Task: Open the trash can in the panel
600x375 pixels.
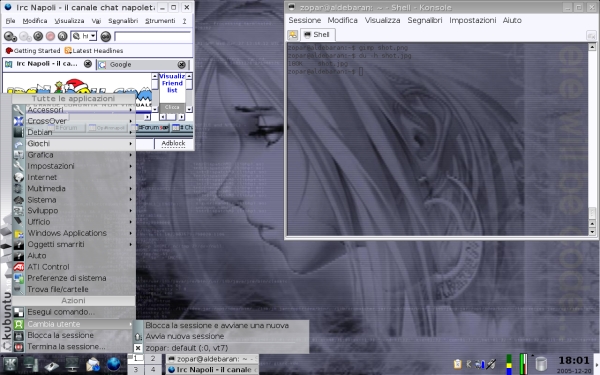Action: [541, 364]
